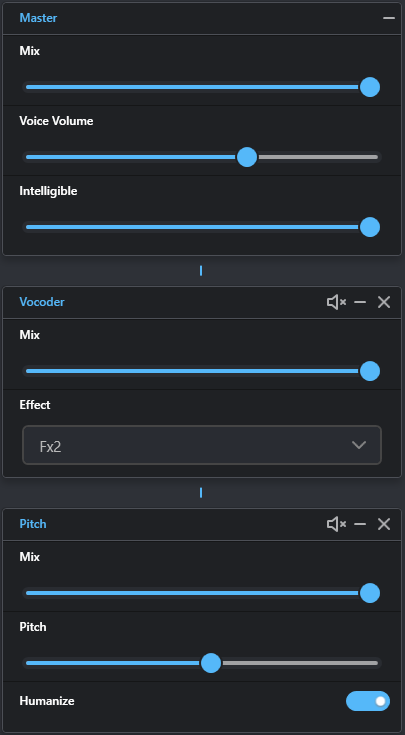Screen dimensions: 405x735
Task: Click the Pitch panel title
Action: point(33,524)
